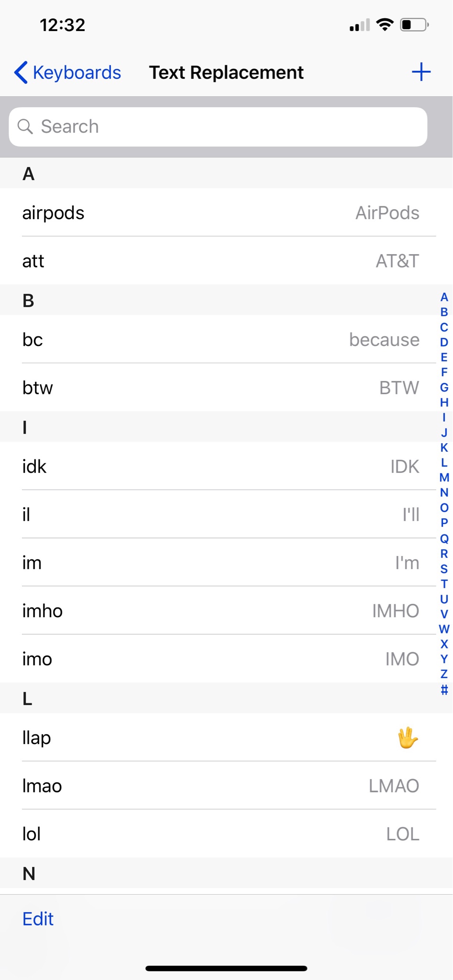Viewport: 453px width, 980px height.
Task: Tap the Edit button at bottom
Action: pos(38,919)
